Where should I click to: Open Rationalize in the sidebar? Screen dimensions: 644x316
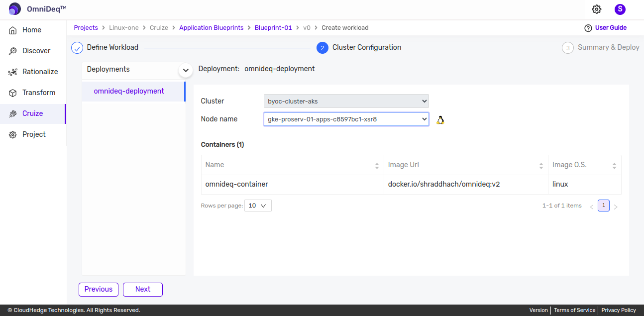click(33, 72)
